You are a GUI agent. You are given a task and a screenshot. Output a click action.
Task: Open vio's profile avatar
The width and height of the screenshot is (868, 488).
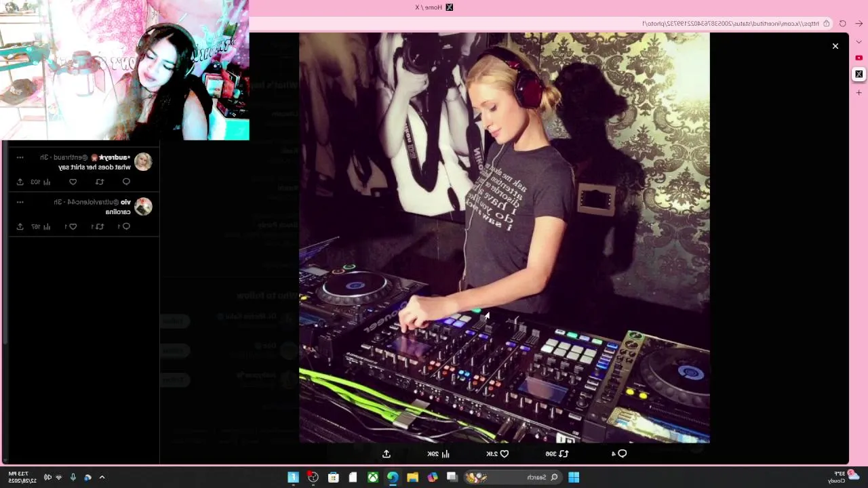[143, 206]
